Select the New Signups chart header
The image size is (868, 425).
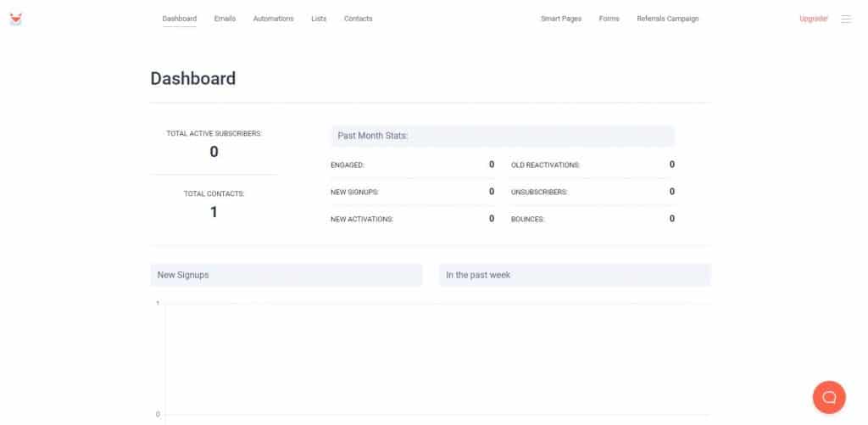tap(286, 275)
